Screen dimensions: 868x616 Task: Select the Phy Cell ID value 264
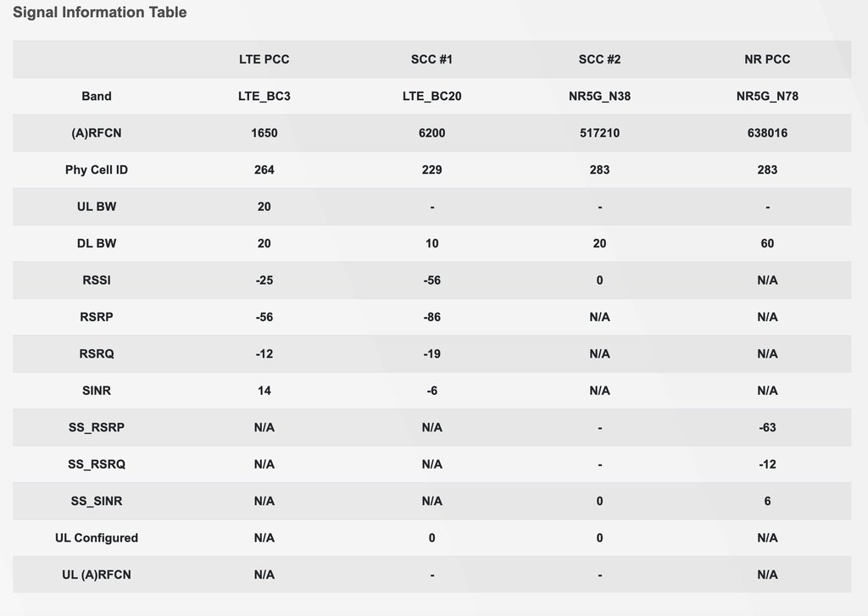coord(264,169)
